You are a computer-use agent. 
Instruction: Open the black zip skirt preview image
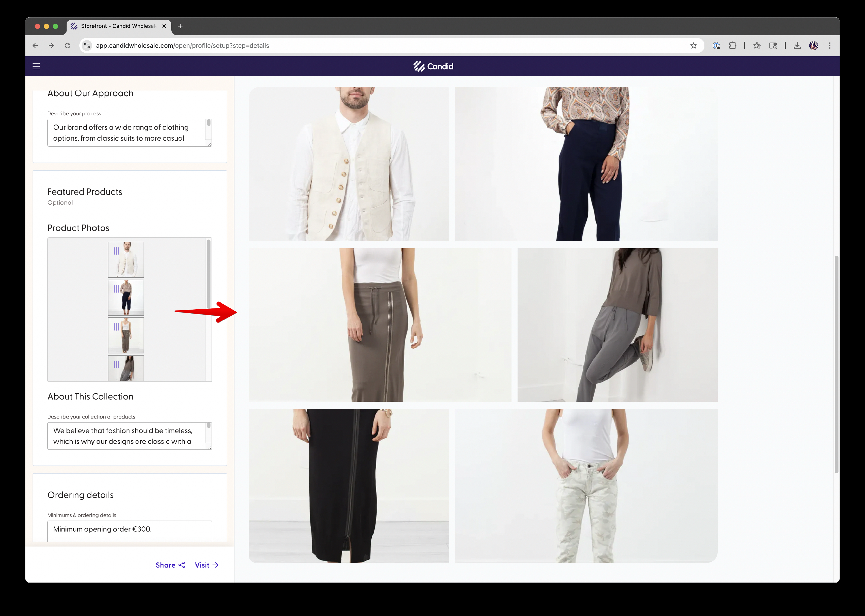click(x=349, y=486)
